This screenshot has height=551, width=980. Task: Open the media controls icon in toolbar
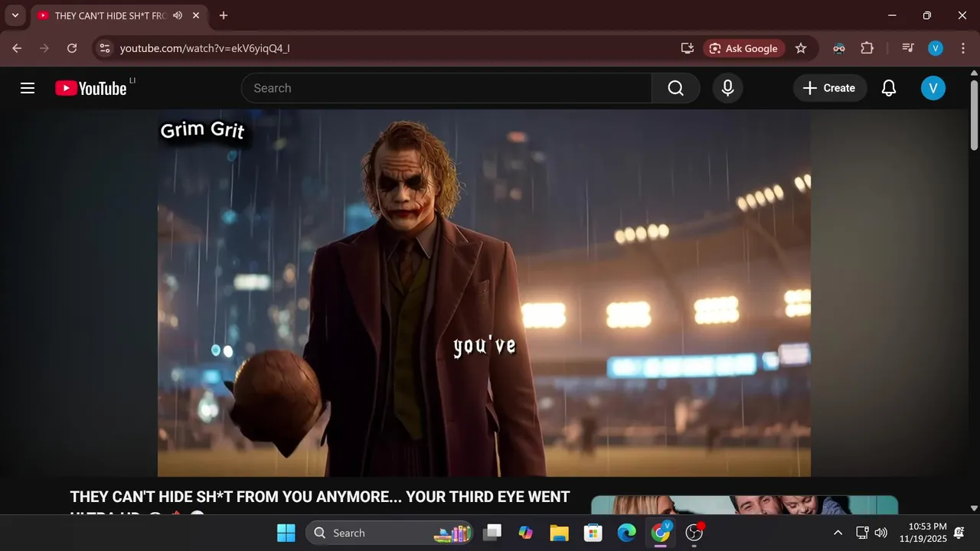tap(908, 48)
